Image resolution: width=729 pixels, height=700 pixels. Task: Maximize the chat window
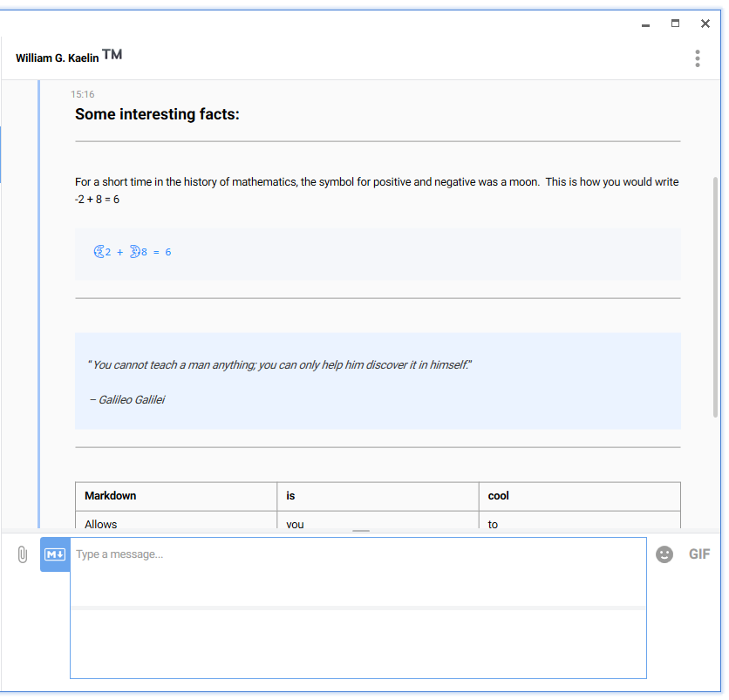tap(675, 24)
